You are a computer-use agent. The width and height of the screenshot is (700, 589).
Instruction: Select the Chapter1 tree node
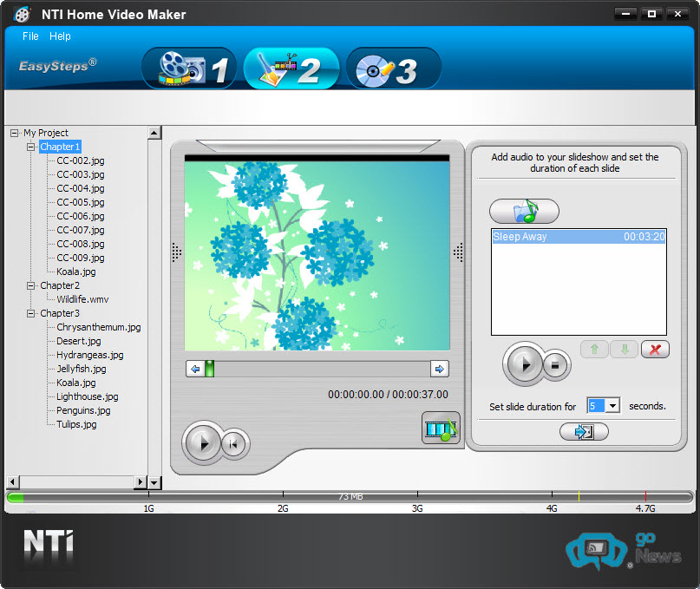tap(60, 147)
